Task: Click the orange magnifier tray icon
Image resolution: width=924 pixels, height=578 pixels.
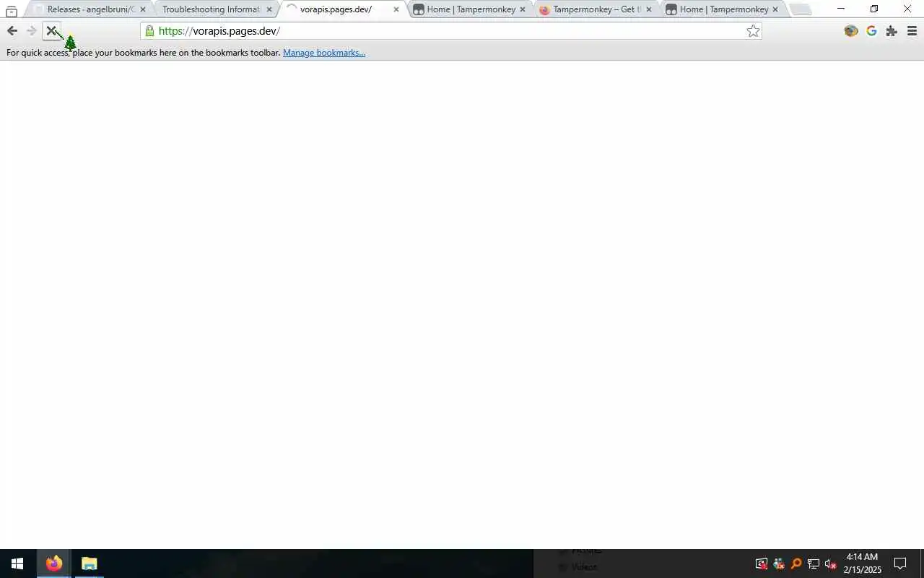Action: pyautogui.click(x=796, y=564)
